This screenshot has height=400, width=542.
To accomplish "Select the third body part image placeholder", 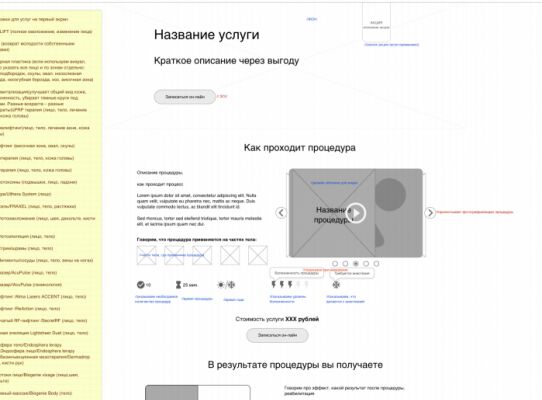I will coord(202,255).
